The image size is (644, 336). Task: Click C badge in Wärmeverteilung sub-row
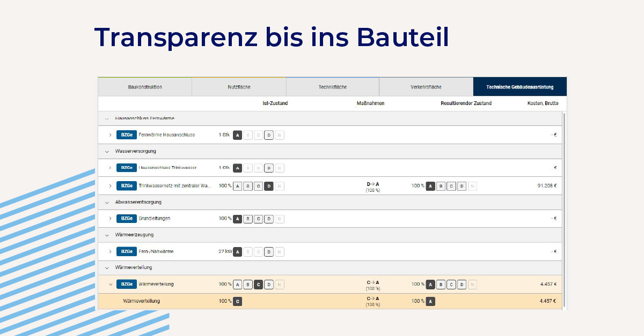[x=238, y=301]
